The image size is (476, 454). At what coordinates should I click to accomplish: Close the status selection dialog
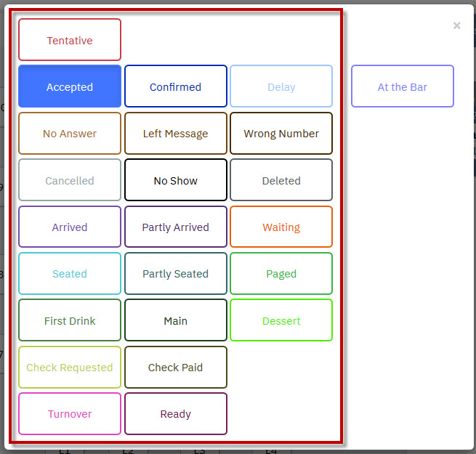(456, 25)
